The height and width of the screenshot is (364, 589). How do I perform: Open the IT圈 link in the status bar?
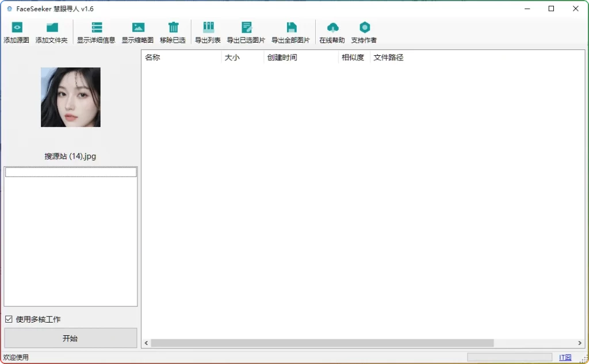[566, 357]
